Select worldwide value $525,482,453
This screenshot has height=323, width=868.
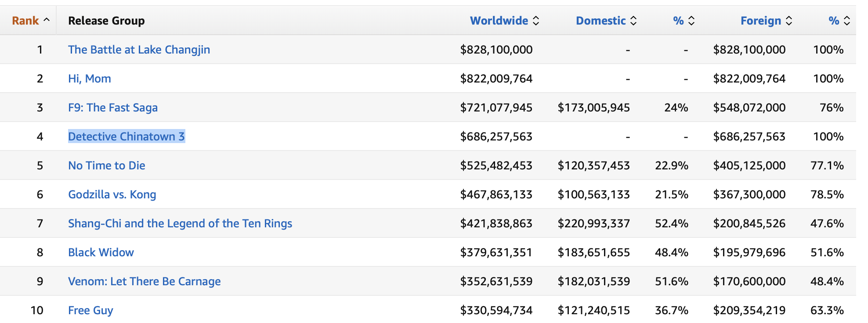coord(496,165)
